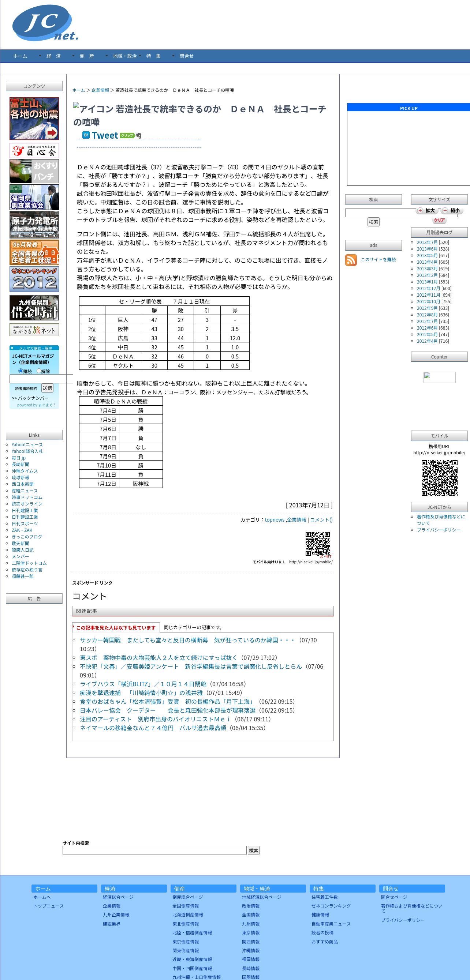Click the Tweet link
Screen dimensions: 470x980
(x=105, y=135)
